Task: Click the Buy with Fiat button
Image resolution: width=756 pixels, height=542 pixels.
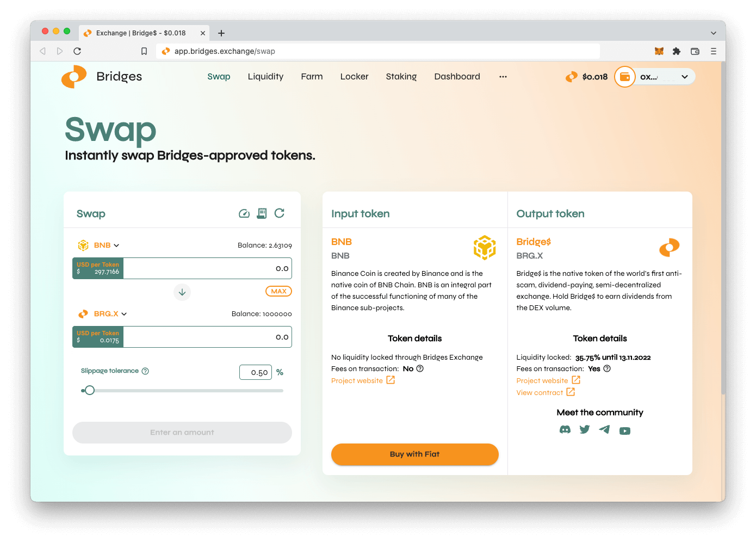Action: [415, 454]
